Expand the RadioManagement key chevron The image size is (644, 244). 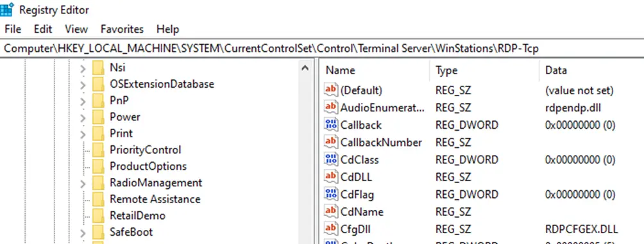coord(83,183)
